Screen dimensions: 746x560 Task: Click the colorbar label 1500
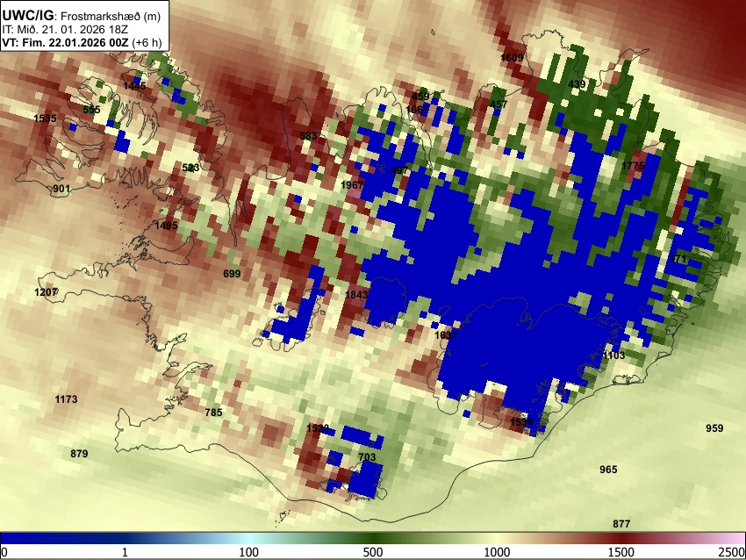tap(621, 552)
